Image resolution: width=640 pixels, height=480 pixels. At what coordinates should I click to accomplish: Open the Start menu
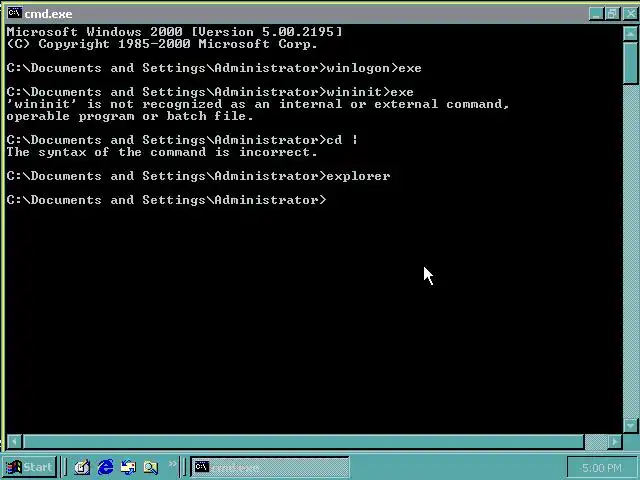(x=30, y=467)
